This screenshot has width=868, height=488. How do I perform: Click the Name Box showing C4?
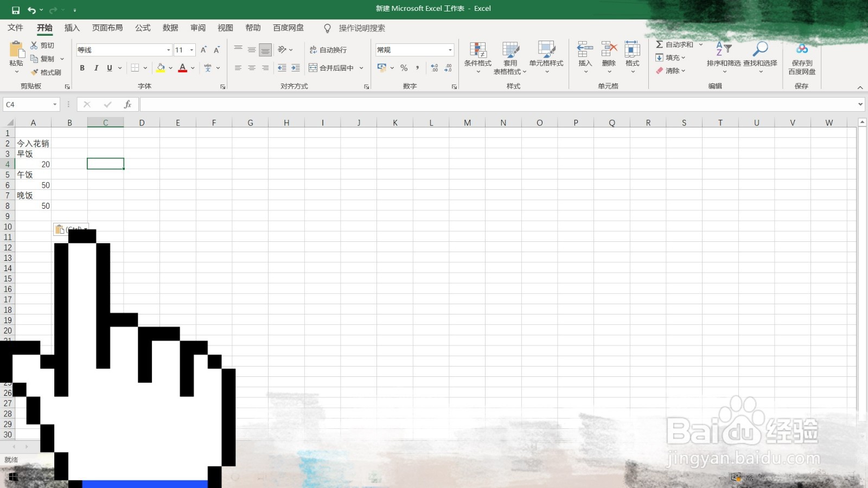[31, 105]
